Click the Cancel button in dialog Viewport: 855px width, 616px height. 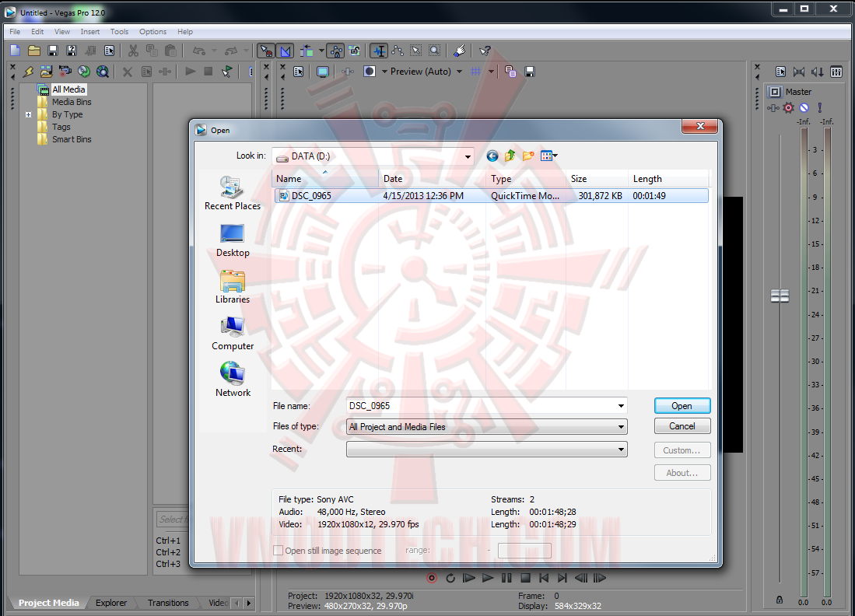point(682,425)
